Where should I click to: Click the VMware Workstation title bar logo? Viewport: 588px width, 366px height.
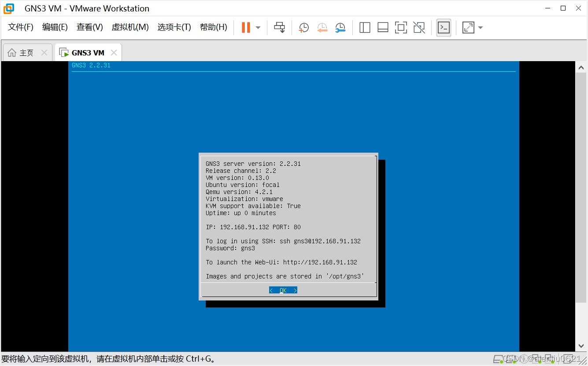9,8
